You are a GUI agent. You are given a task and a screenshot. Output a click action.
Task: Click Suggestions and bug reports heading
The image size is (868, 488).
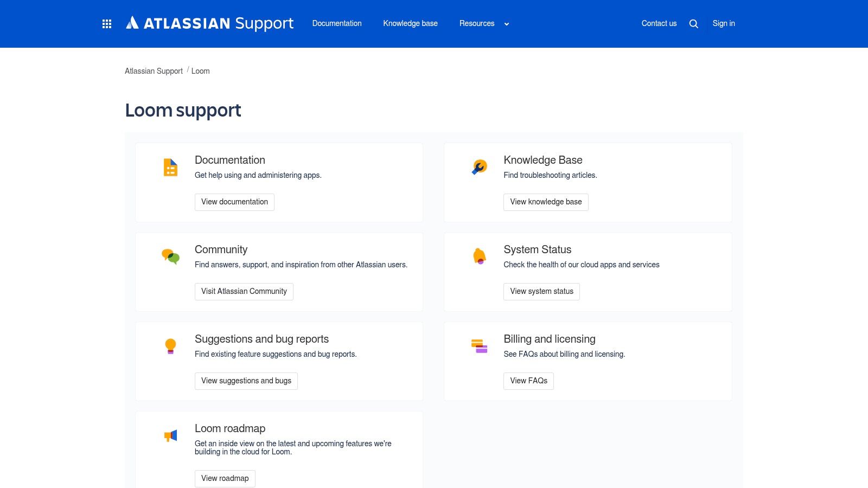(x=261, y=339)
